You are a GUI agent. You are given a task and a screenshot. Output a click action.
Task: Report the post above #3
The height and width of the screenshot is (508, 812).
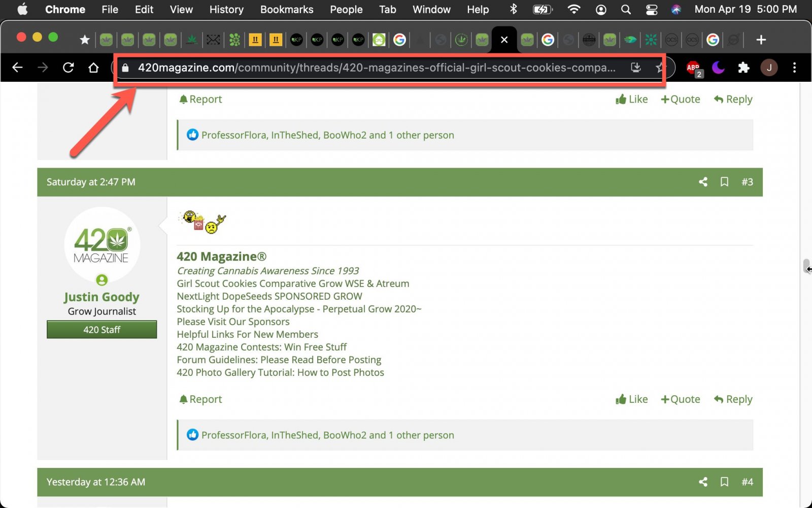click(200, 100)
